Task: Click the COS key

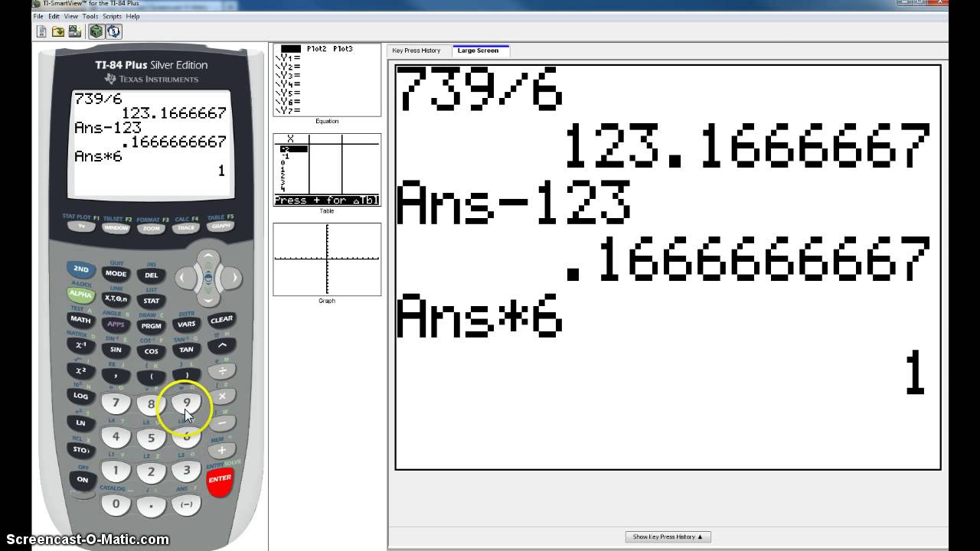Action: click(151, 351)
